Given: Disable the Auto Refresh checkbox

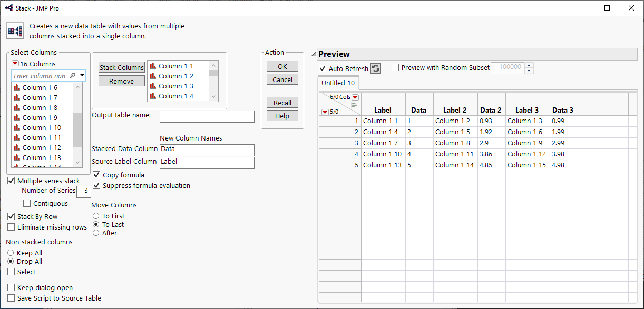Looking at the screenshot, I should point(323,69).
